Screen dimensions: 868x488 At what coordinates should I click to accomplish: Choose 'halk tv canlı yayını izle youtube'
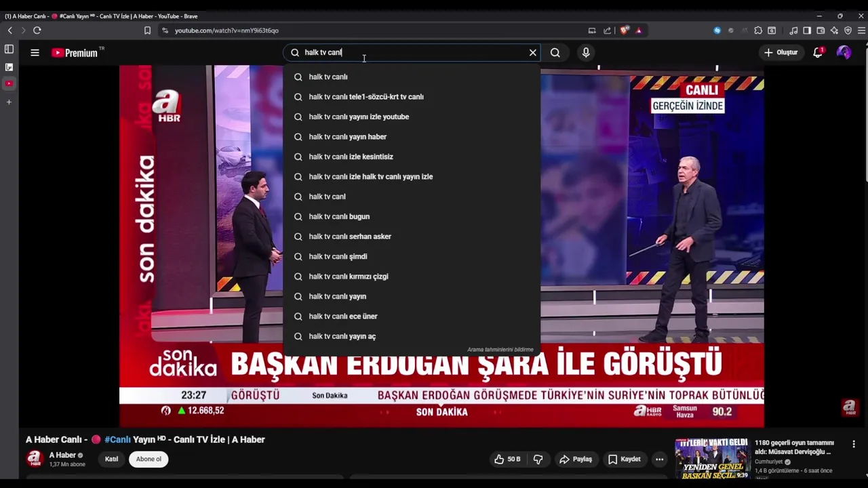[412, 117]
